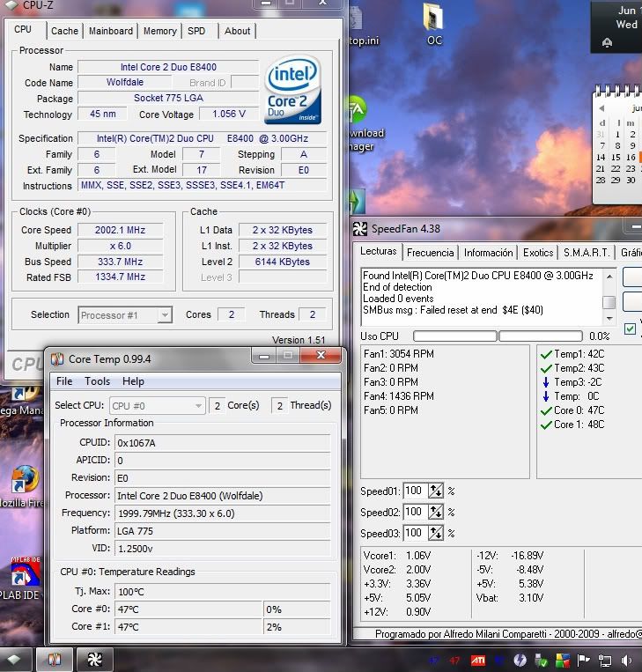
Task: Click the Safely Remove Hardware tray icon
Action: [541, 661]
